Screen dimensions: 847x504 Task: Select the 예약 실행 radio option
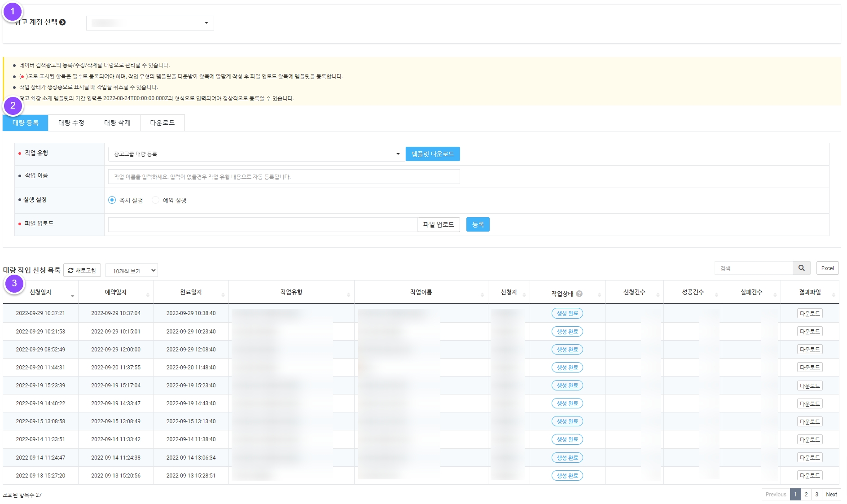[156, 200]
